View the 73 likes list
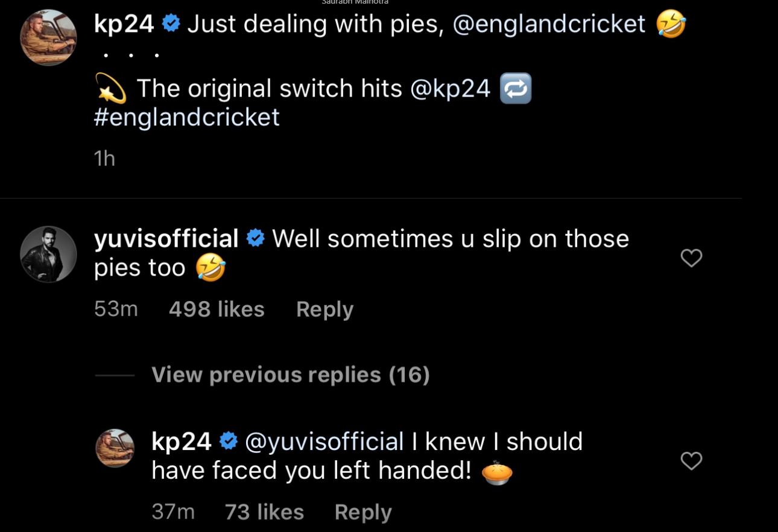 point(264,512)
